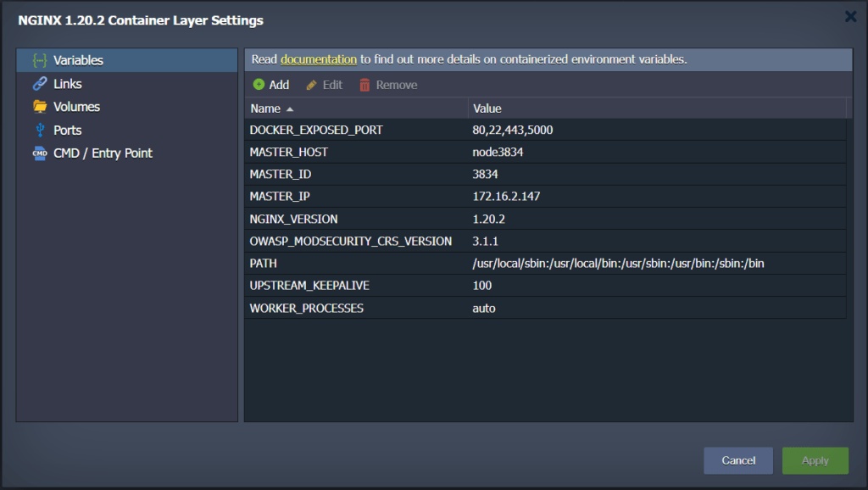Click the green Add plus icon
The image size is (868, 490).
coord(259,85)
